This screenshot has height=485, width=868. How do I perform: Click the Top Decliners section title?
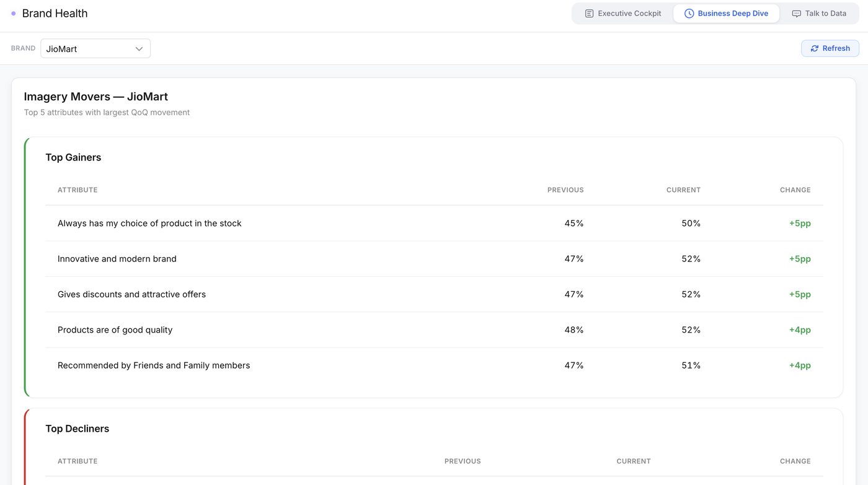coord(77,429)
